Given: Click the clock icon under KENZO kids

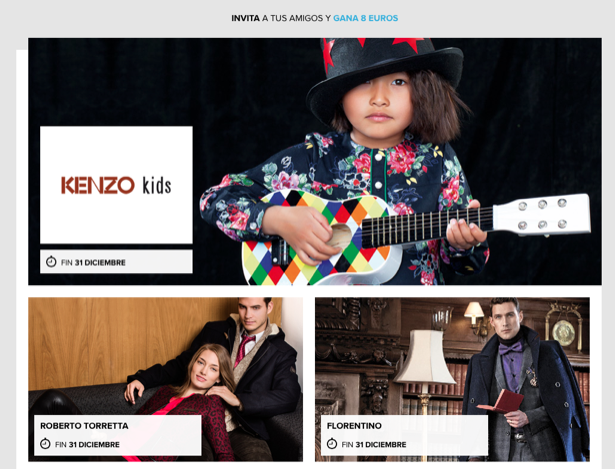Looking at the screenshot, I should [51, 262].
